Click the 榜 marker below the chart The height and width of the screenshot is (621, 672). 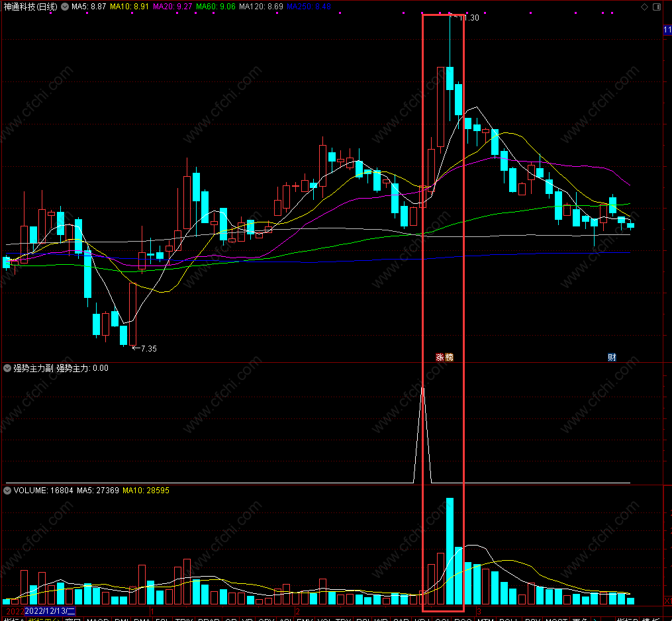[449, 358]
